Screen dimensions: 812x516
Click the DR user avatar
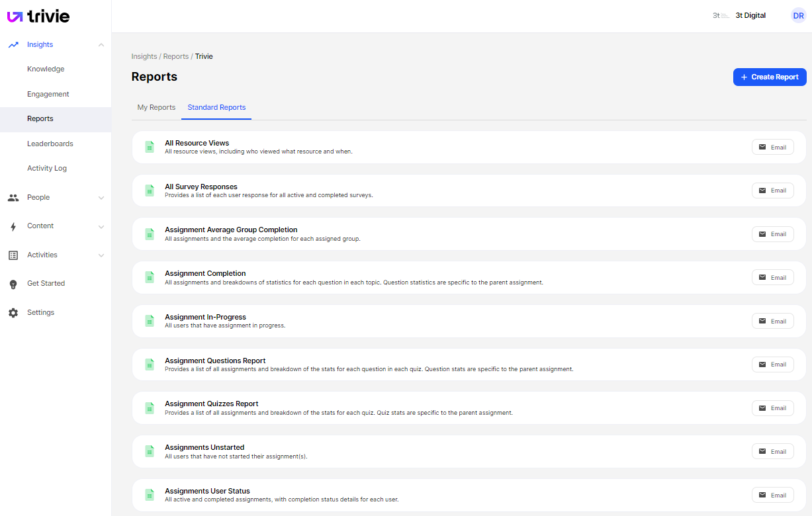tap(798, 16)
